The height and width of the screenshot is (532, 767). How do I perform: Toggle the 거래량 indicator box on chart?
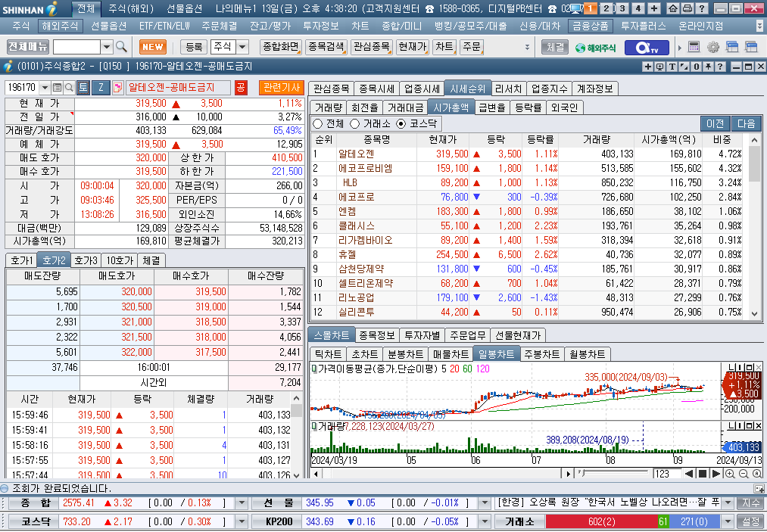point(314,426)
